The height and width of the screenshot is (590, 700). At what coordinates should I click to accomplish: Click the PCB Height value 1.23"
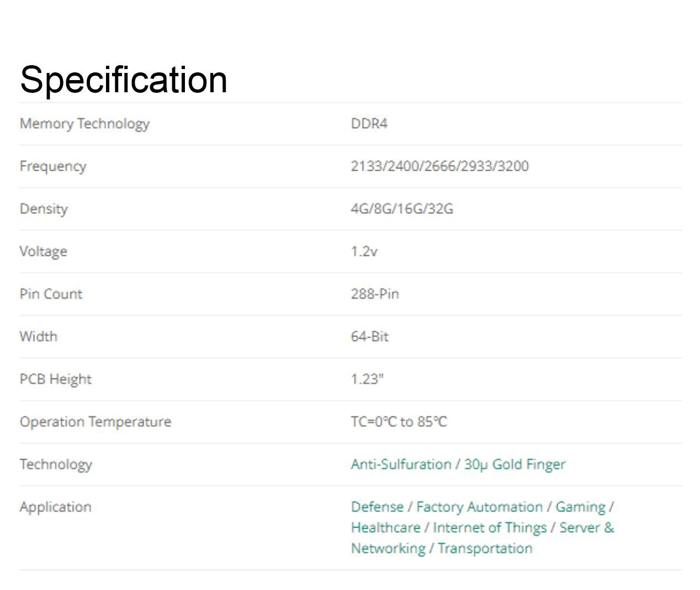[367, 379]
